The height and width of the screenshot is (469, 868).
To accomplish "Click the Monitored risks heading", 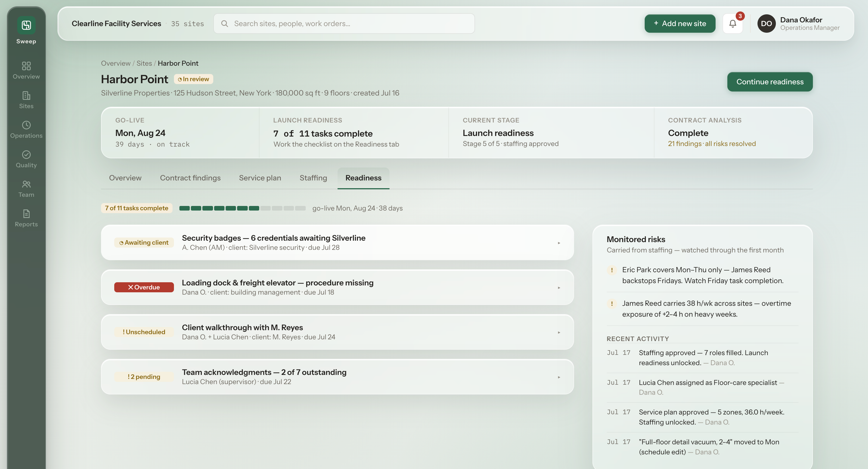I will [635, 240].
